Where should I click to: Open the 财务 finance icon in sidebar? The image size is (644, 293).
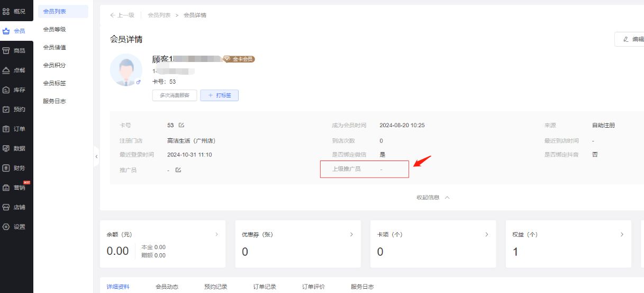pyautogui.click(x=6, y=168)
